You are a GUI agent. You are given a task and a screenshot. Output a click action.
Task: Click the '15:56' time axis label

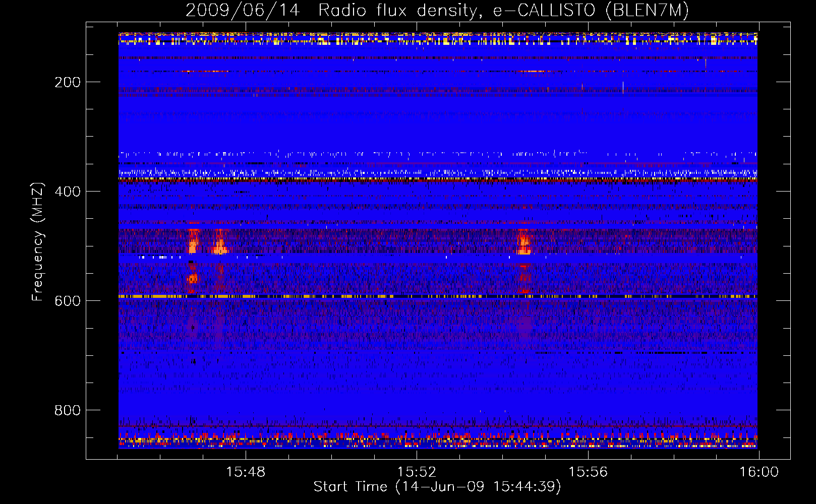588,472
